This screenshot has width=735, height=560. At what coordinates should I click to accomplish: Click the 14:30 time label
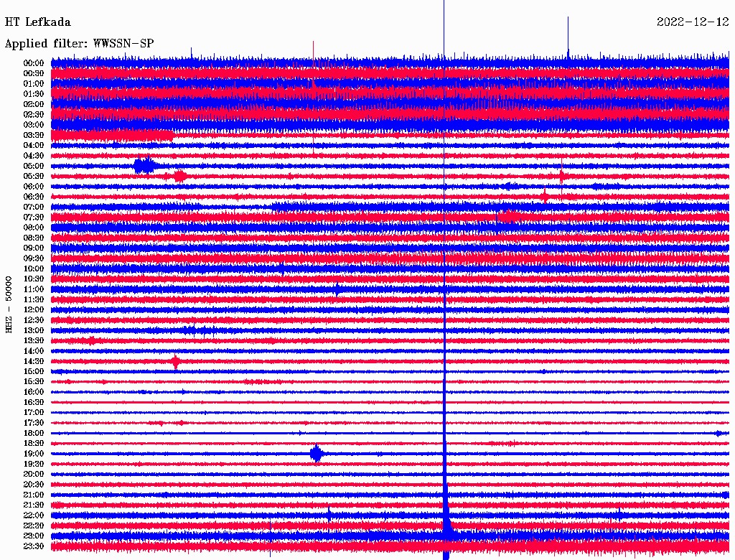coord(34,362)
